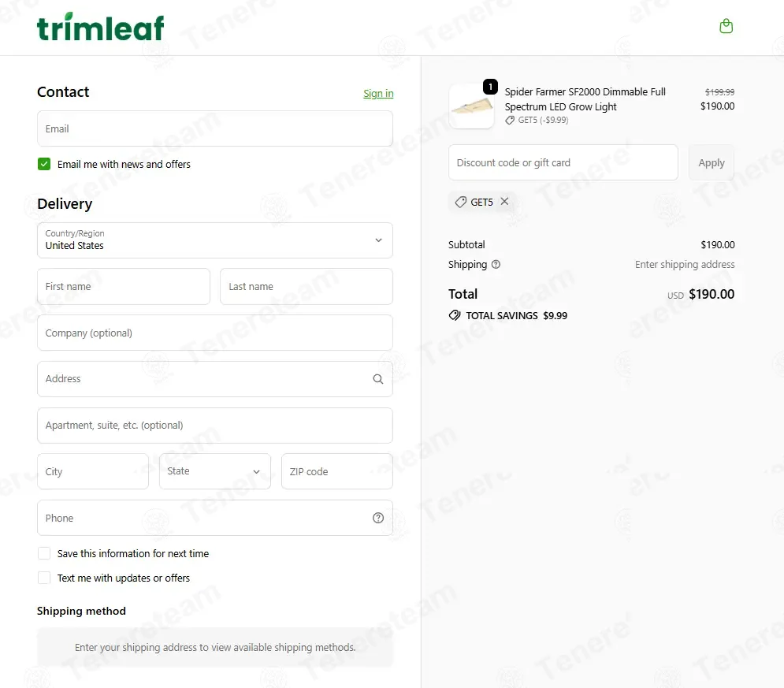Click the total savings tag icon
The image size is (784, 688).
point(455,315)
